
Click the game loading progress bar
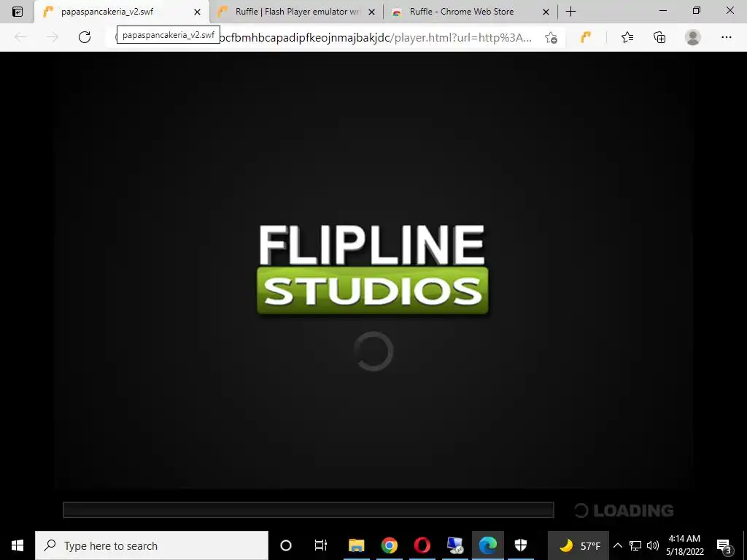tap(309, 510)
